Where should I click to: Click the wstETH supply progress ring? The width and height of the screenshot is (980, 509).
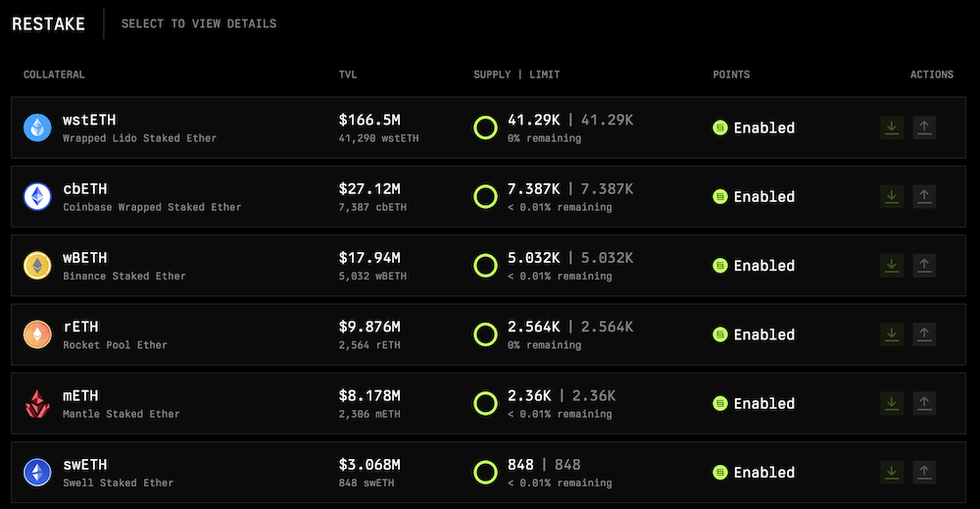485,127
